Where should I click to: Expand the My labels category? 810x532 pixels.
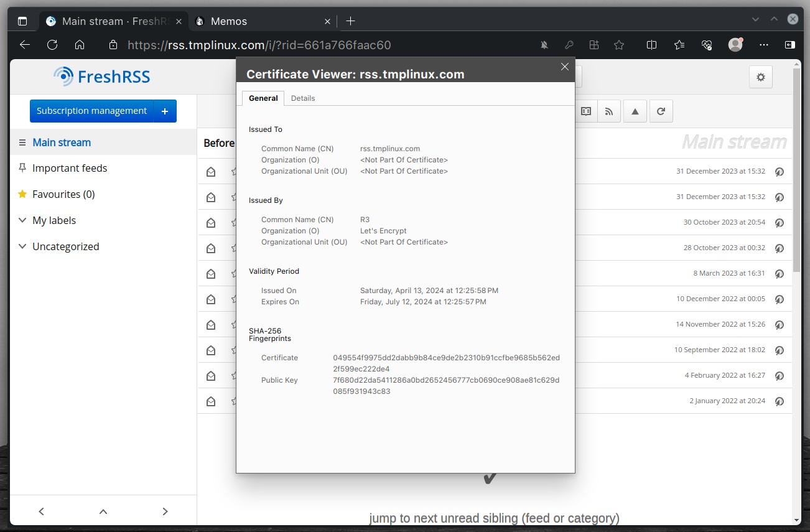(x=22, y=220)
